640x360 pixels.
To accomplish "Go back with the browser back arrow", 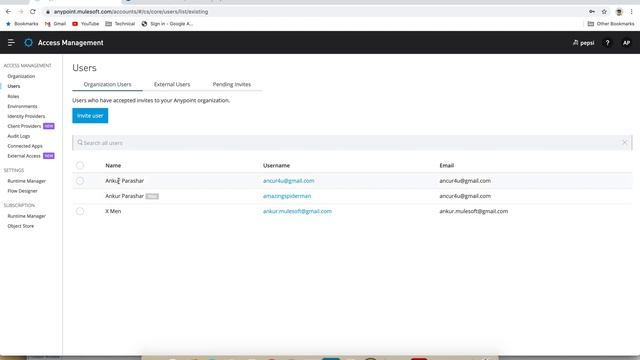I will pos(9,11).
